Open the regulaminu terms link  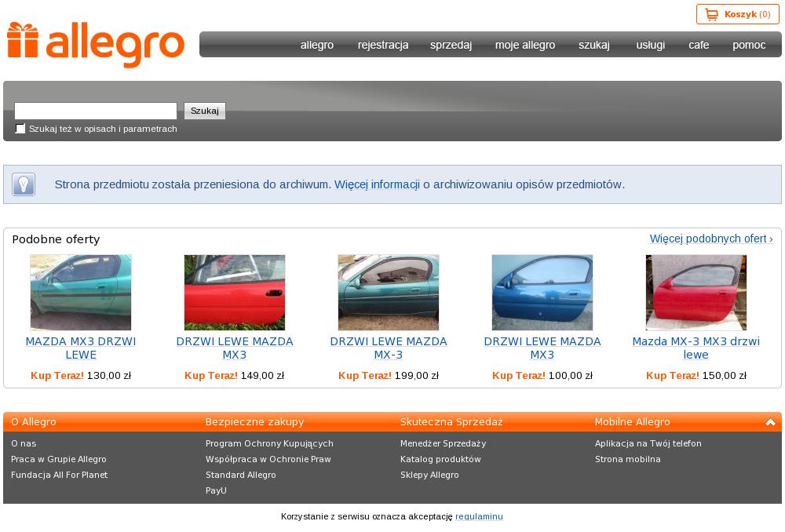click(479, 516)
